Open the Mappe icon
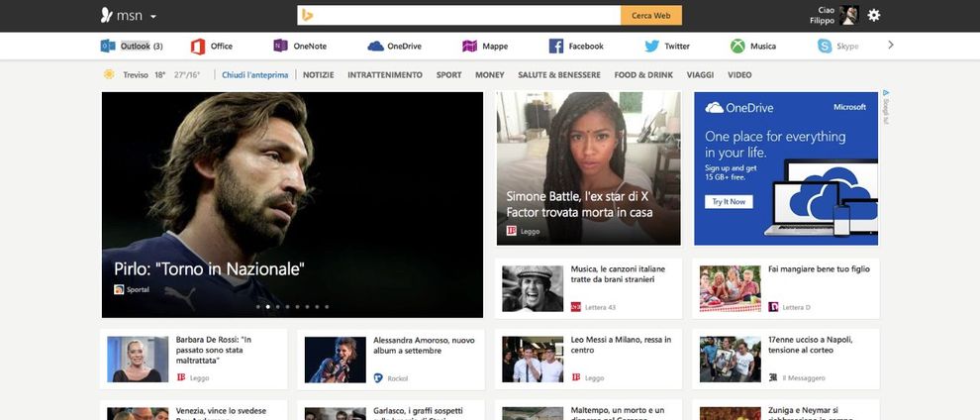The image size is (980, 420). tap(469, 46)
